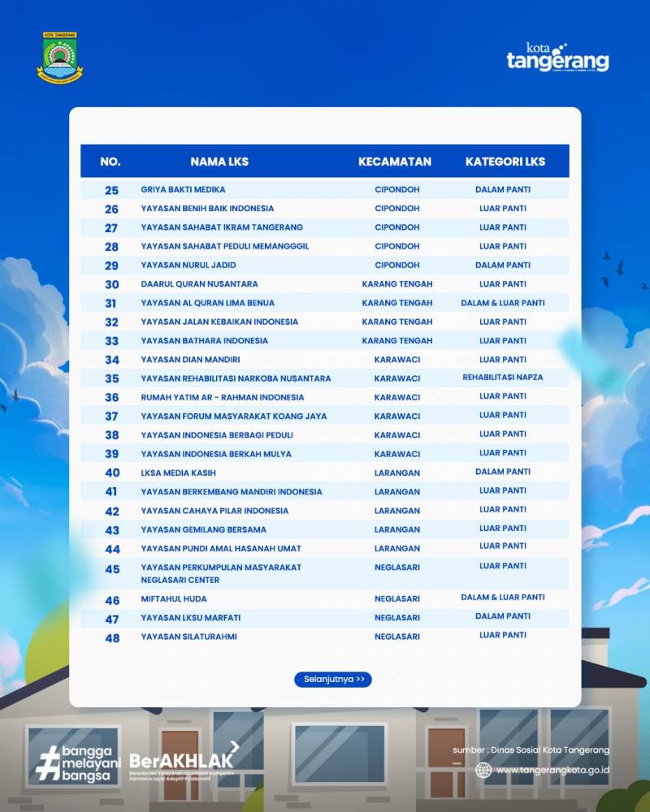Click the REHABILITASI NAPZA category cell
Image resolution: width=650 pixels, height=812 pixels.
pyautogui.click(x=503, y=378)
